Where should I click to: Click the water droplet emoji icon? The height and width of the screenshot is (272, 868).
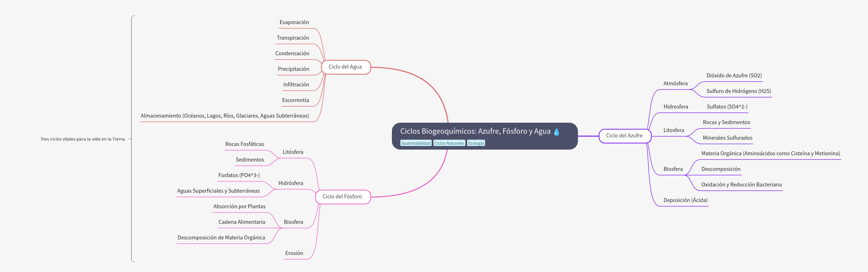[x=556, y=132]
